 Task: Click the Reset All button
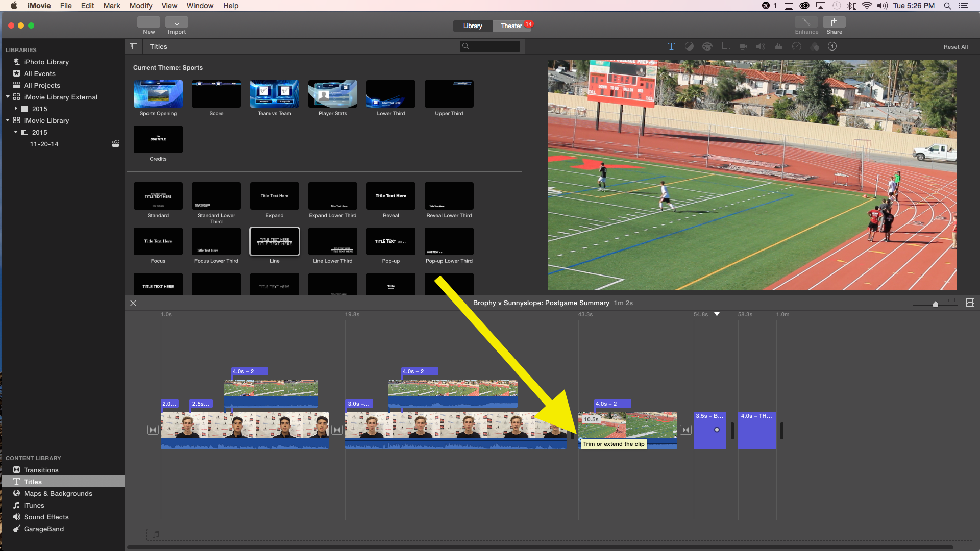(x=957, y=46)
